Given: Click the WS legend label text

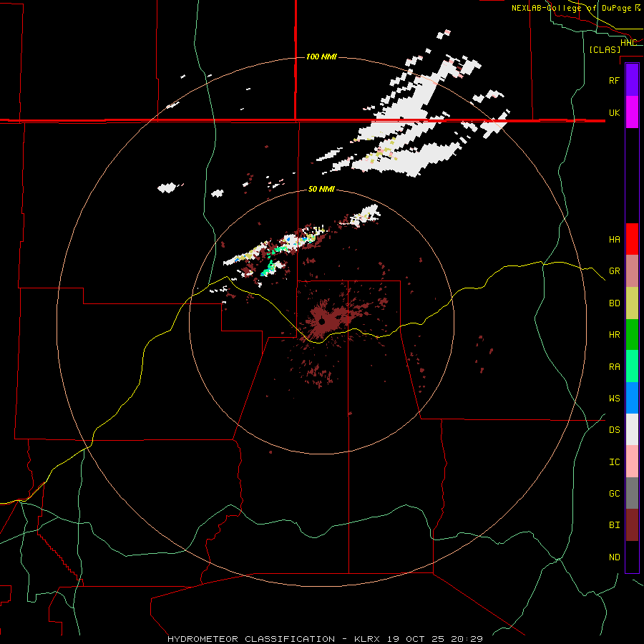Looking at the screenshot, I should pos(614,399).
